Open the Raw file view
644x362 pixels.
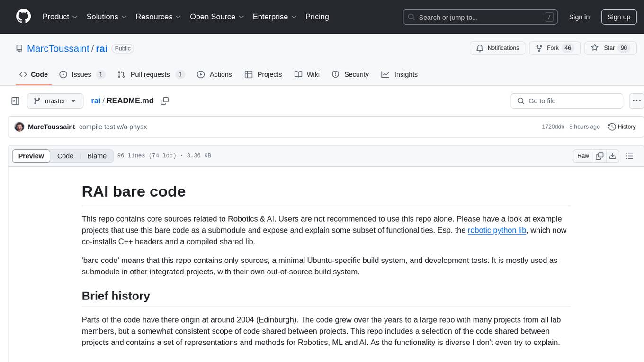coord(583,156)
